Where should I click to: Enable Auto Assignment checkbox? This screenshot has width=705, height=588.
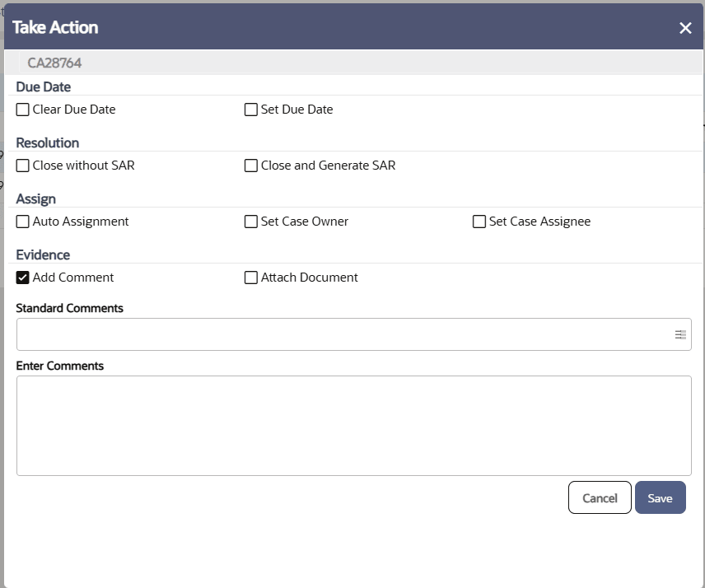tap(23, 222)
